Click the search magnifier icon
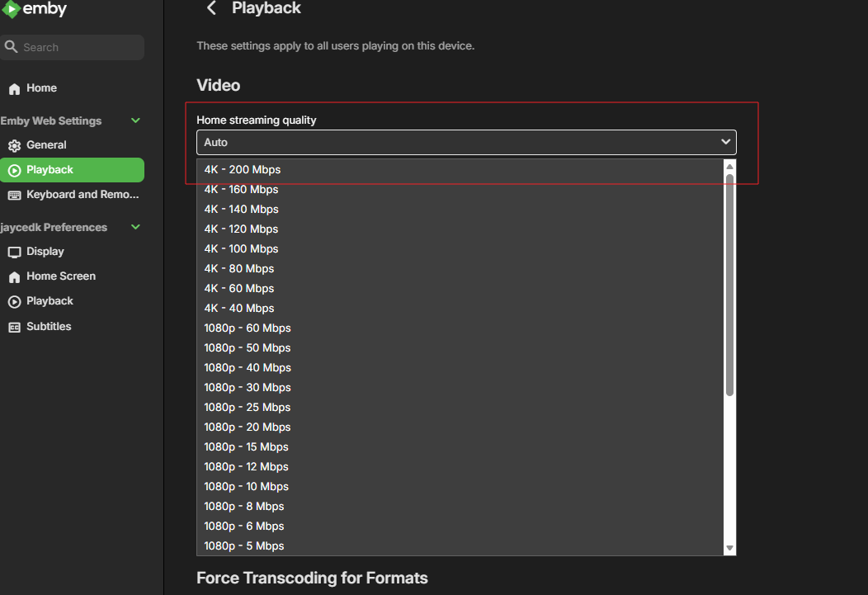The image size is (868, 595). tap(11, 47)
